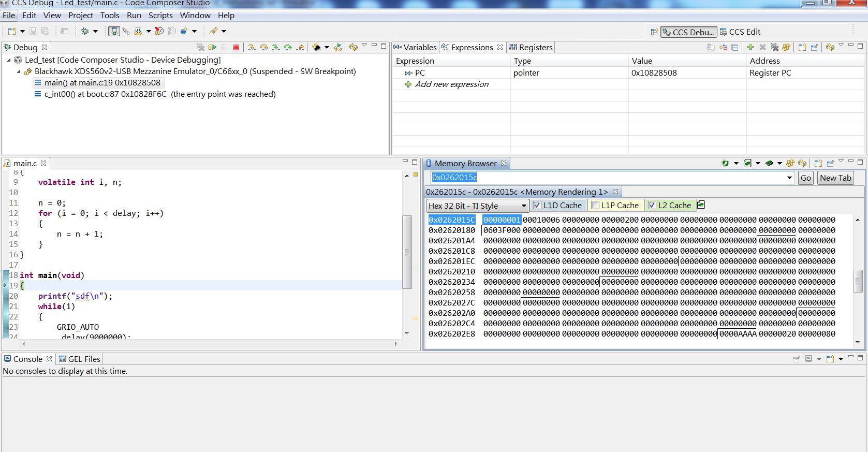The image size is (868, 452).
Task: Click Add new expression row
Action: [x=452, y=84]
